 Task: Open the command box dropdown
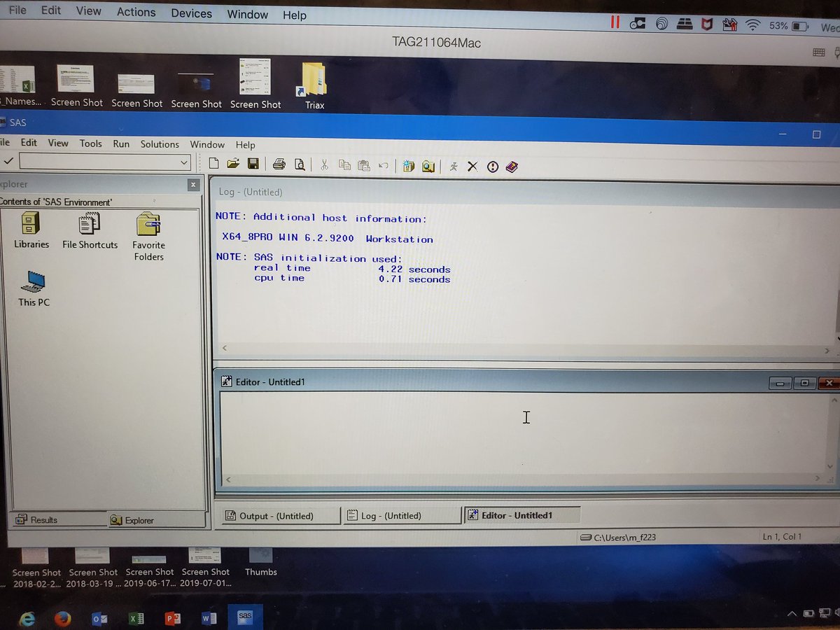[x=184, y=162]
